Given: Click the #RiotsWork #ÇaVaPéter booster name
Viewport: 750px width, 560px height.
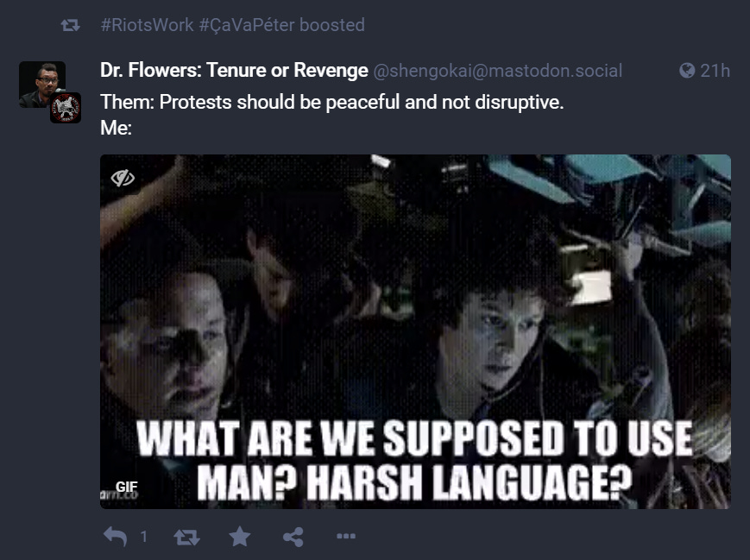Looking at the screenshot, I should [198, 25].
